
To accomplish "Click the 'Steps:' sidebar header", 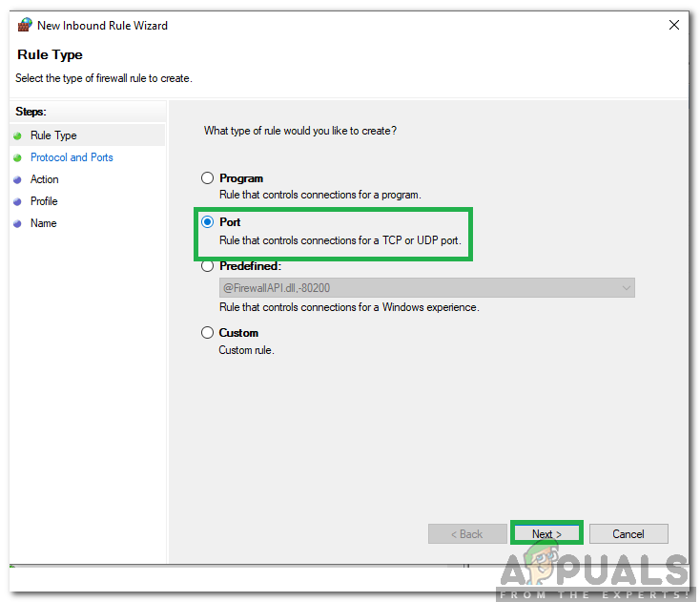I will [31, 112].
